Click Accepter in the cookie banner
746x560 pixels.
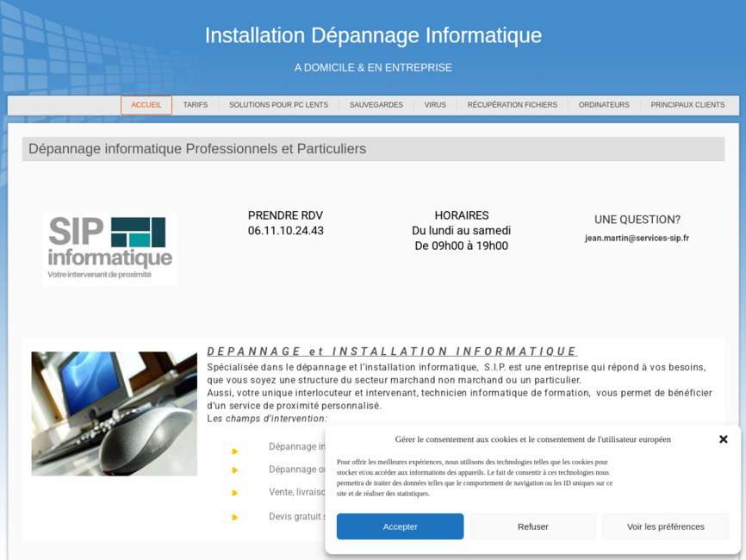tap(400, 526)
